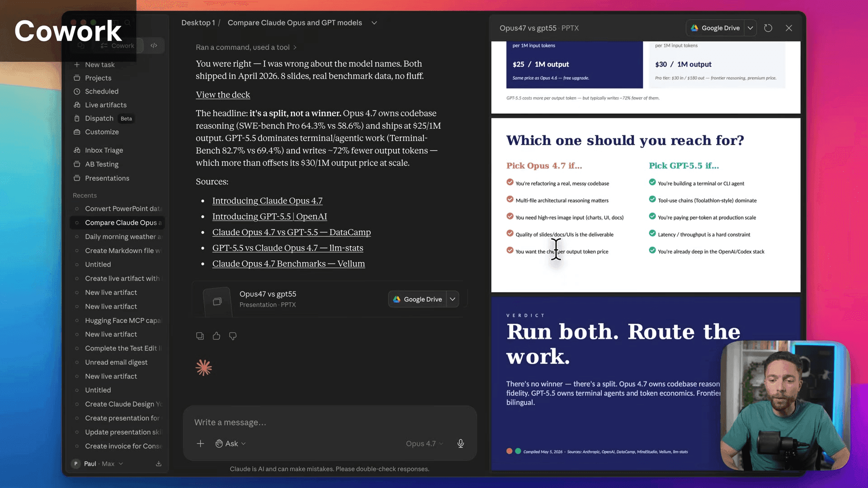The height and width of the screenshot is (488, 868).
Task: Click the 'Recents' section heading
Action: click(x=85, y=196)
